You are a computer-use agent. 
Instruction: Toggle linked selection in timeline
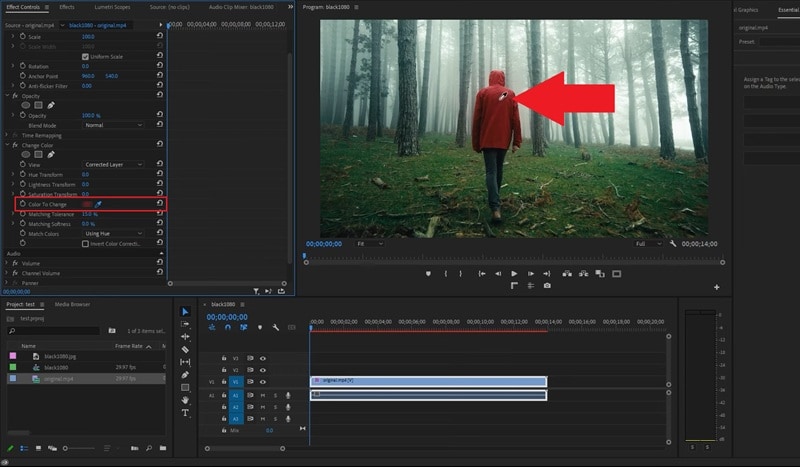point(243,327)
